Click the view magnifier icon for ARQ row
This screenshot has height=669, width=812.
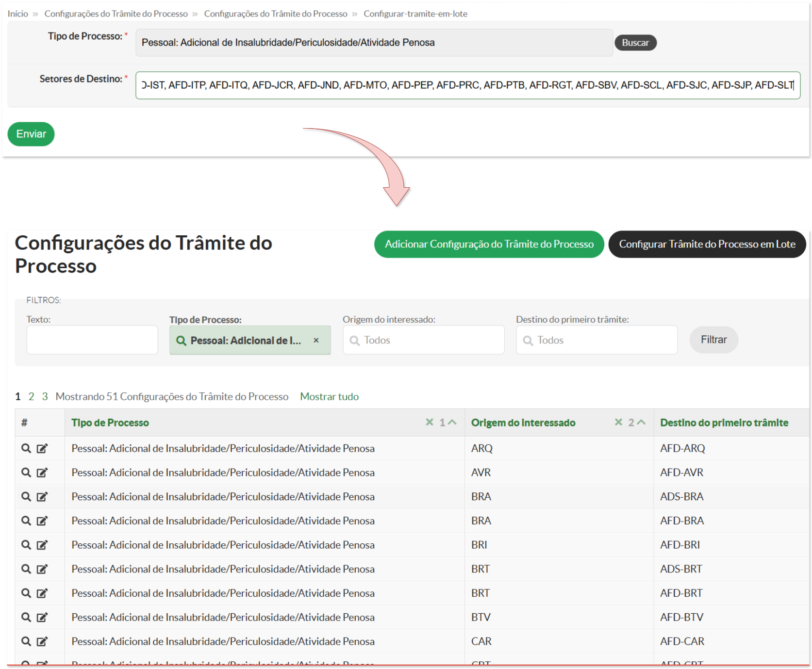26,448
